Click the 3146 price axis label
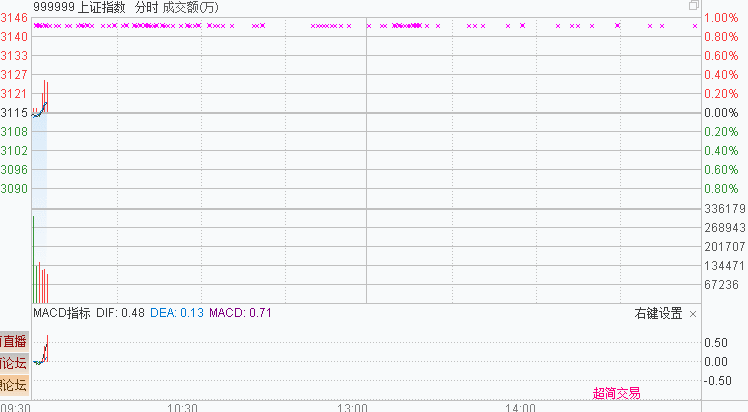748x412 pixels. [15, 18]
